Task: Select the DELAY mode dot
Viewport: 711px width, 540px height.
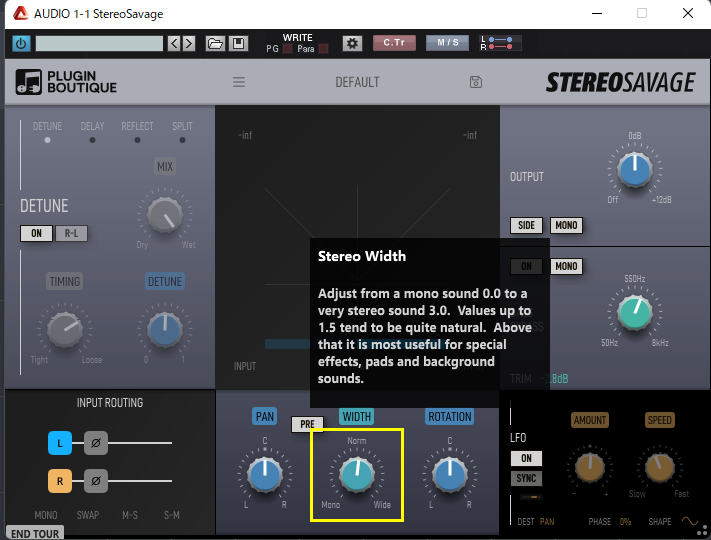Action: 93,140
